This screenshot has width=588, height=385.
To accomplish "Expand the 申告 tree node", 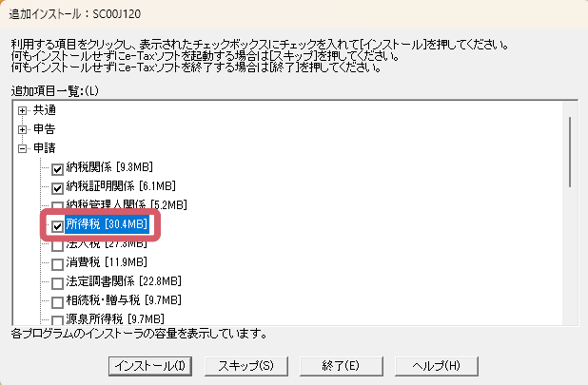I will [22, 129].
